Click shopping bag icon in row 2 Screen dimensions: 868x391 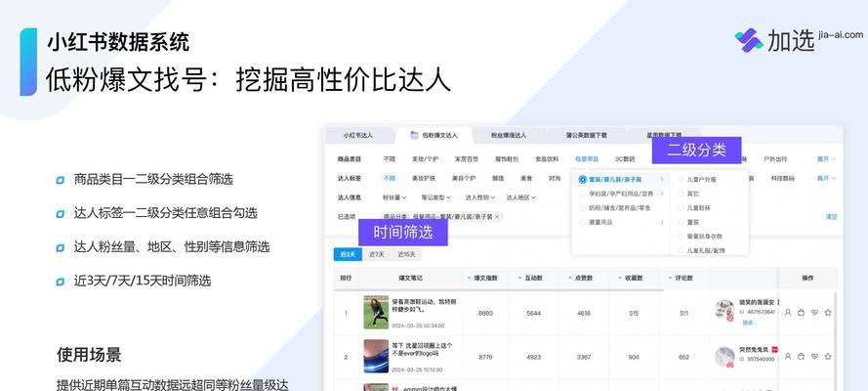point(801,357)
